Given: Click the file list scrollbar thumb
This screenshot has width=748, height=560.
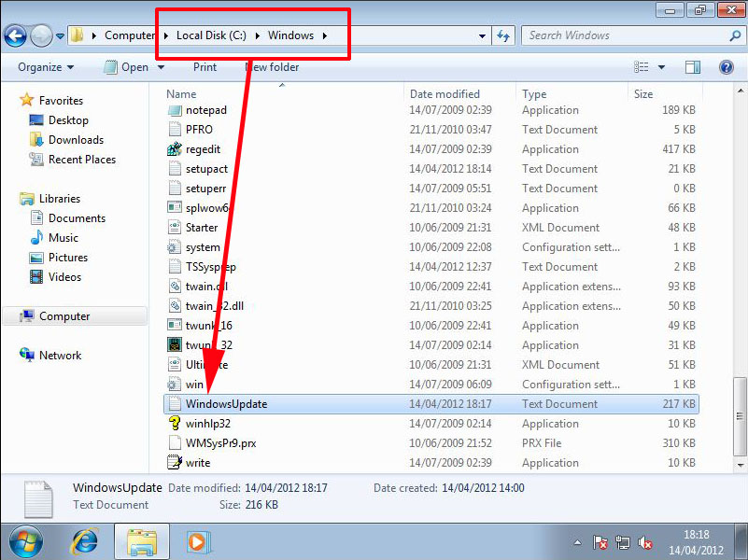Looking at the screenshot, I should point(740,416).
